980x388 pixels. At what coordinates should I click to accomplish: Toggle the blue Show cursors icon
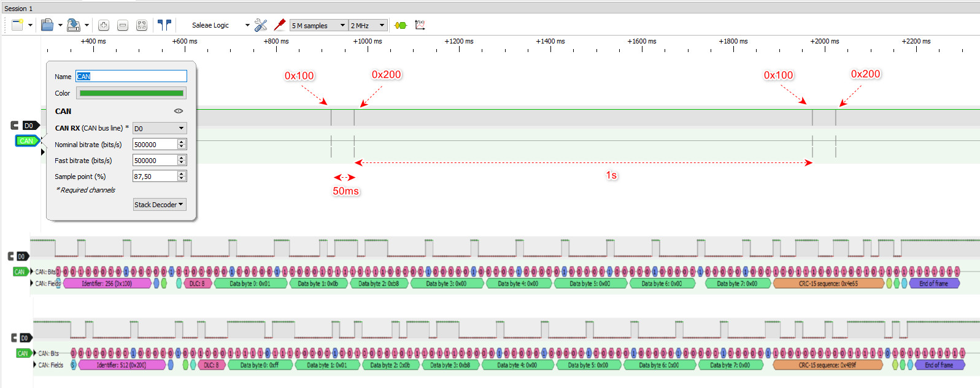coord(164,25)
